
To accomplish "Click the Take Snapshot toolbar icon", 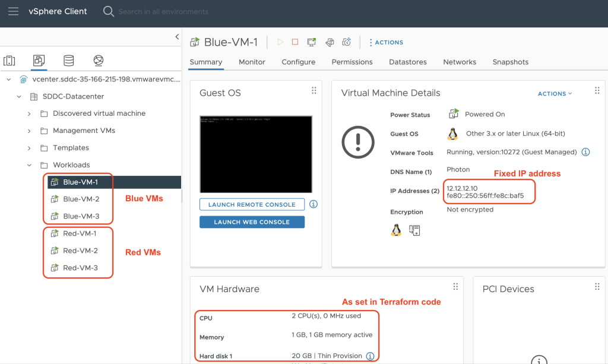I will (346, 42).
